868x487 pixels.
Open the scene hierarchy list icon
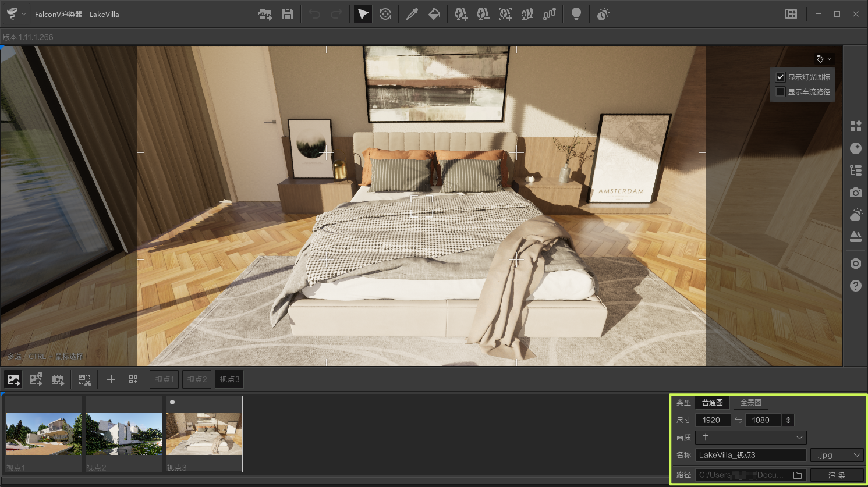(856, 170)
